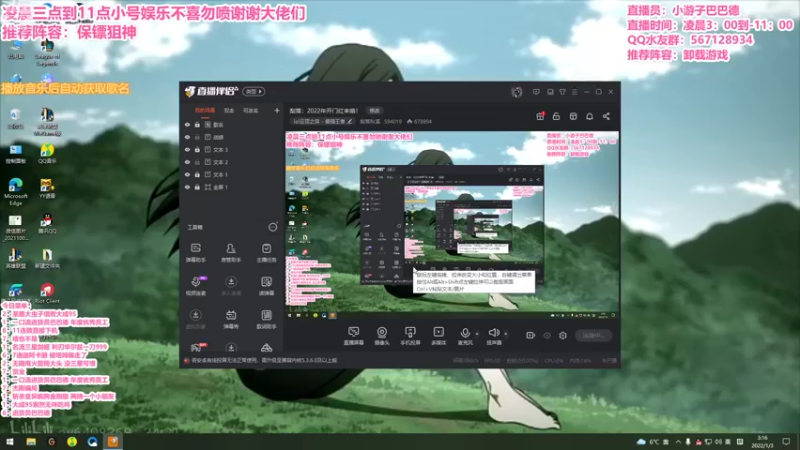Toggle visibility of 文本 2 source
Screen dimensions: 800x450
click(x=187, y=162)
